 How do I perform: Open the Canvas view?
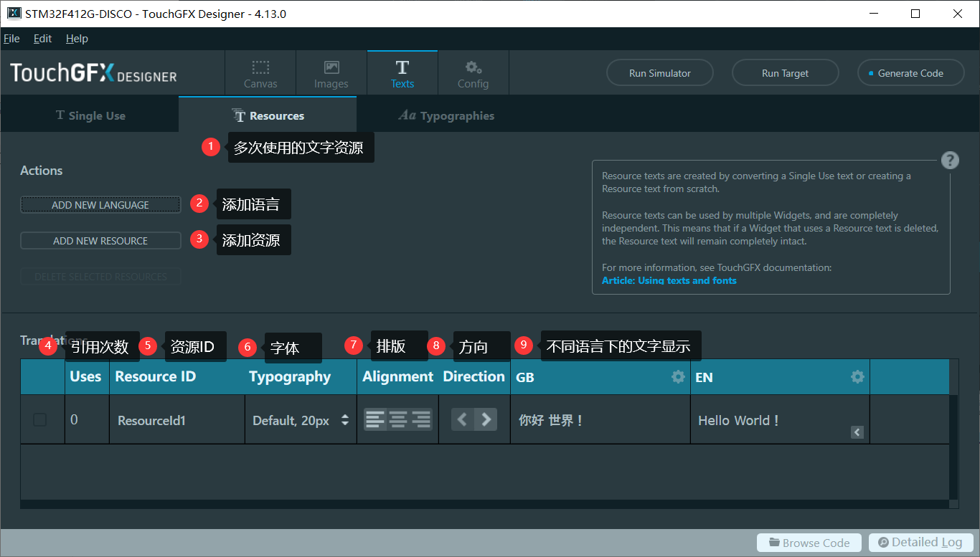pyautogui.click(x=260, y=74)
